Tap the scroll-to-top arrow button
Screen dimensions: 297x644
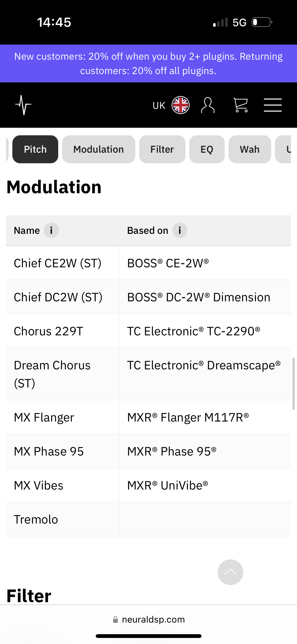pyautogui.click(x=230, y=572)
